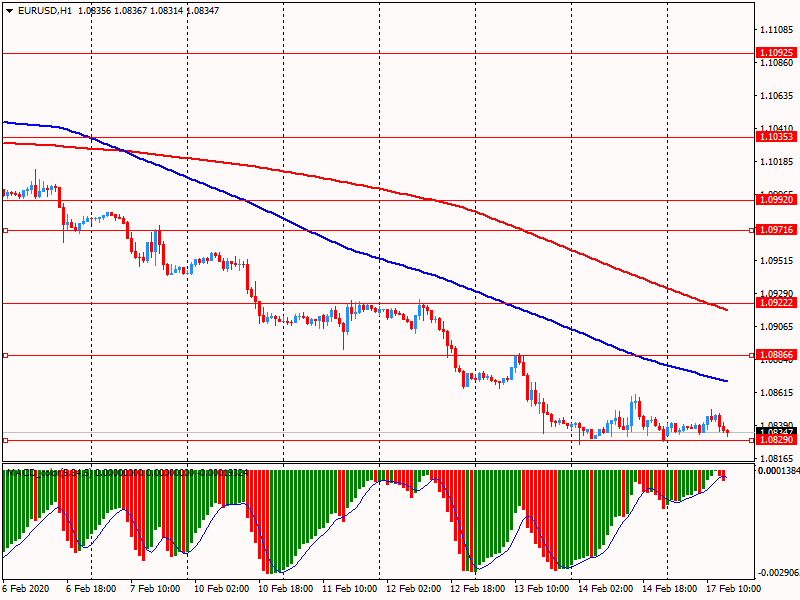Click the 1.08165 price scale value
This screenshot has width=800, height=600.
pyautogui.click(x=777, y=459)
